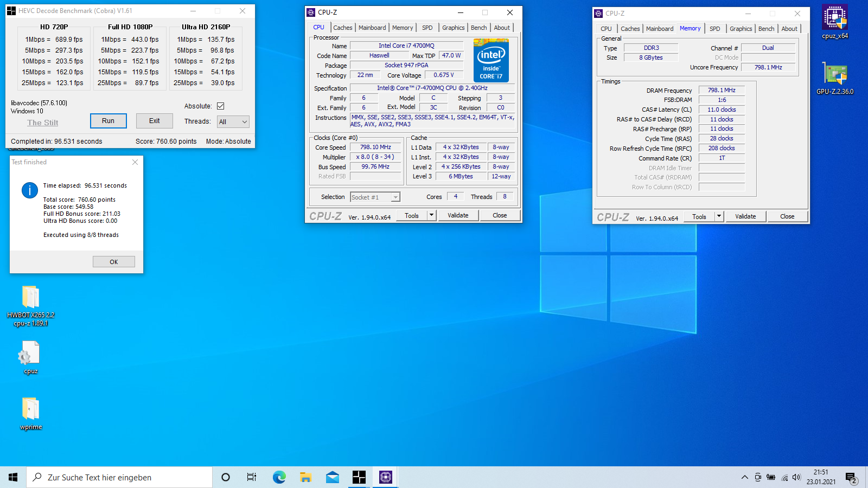Screen dimensions: 868x488
Task: Click the battery tray icon
Action: pos(770,477)
